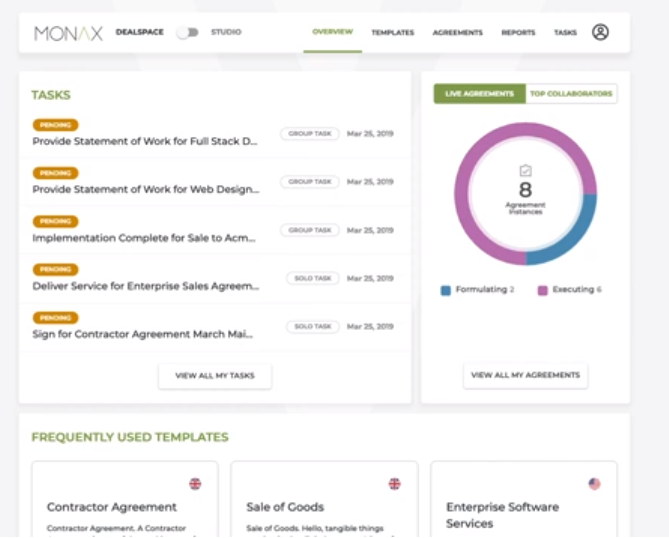The image size is (669, 538).
Task: Toggle the Dealspace/Studio switch
Action: 187,33
